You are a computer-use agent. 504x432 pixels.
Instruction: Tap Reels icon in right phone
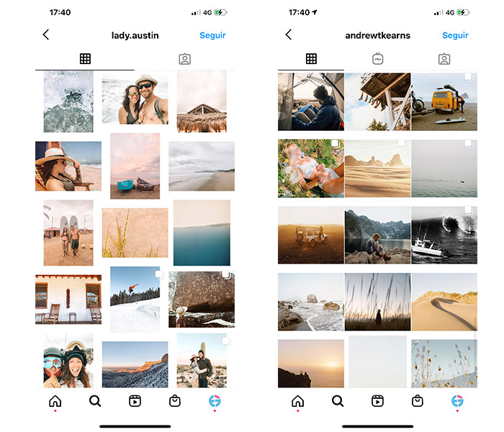tap(378, 401)
